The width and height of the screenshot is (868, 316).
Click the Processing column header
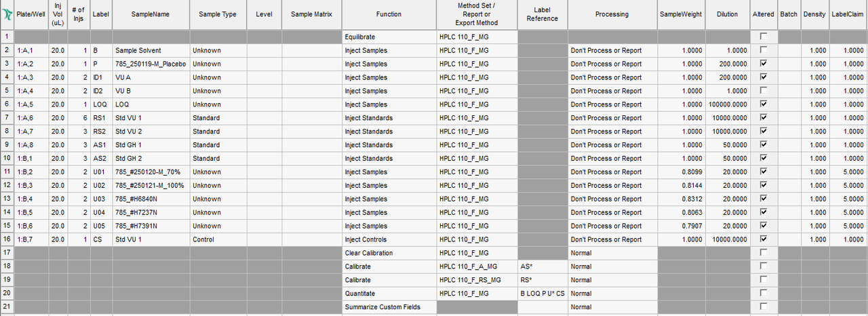click(612, 14)
